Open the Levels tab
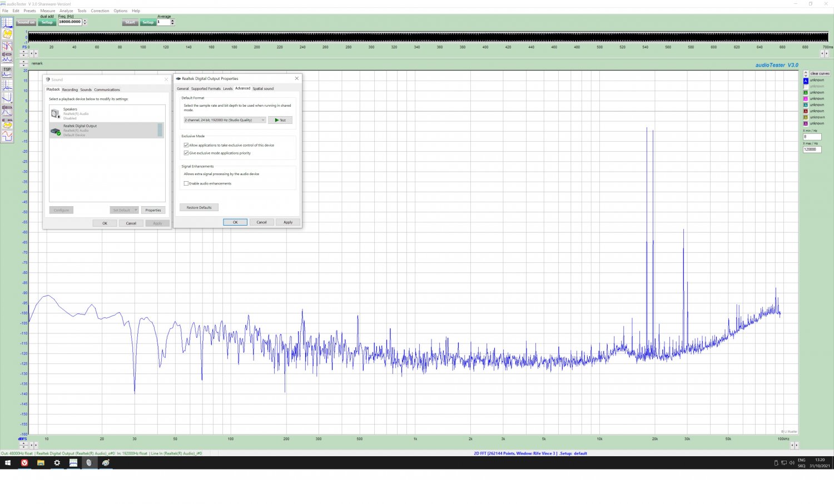This screenshot has width=834, height=504. 228,88
